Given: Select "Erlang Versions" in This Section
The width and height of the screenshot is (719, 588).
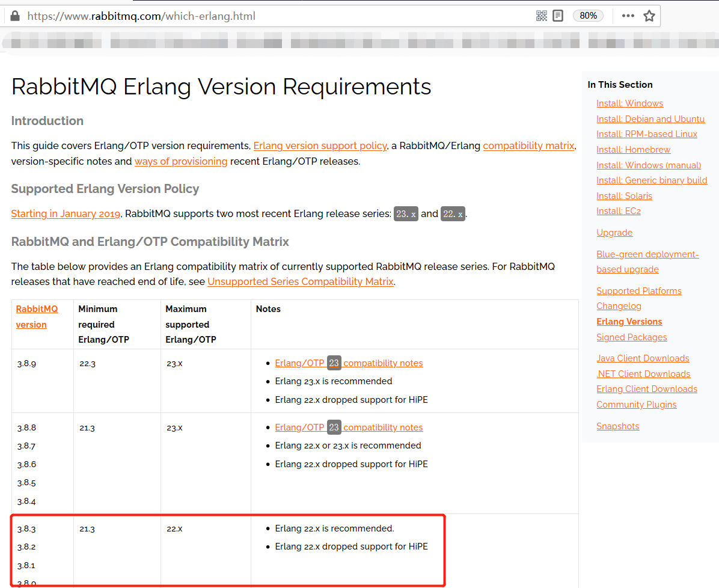Looking at the screenshot, I should tap(629, 321).
